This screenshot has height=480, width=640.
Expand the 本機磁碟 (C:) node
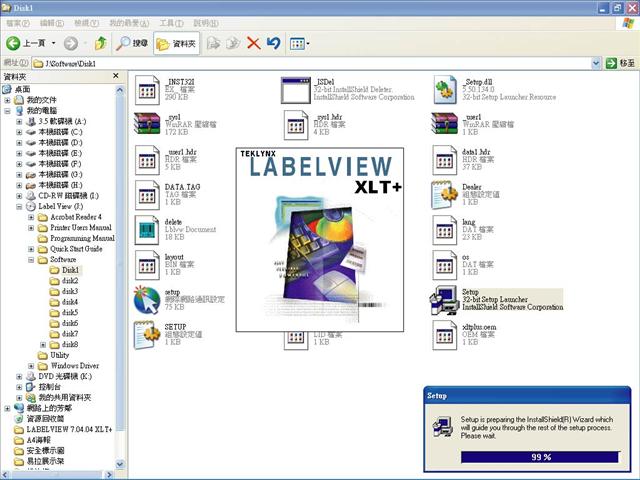tap(19, 132)
